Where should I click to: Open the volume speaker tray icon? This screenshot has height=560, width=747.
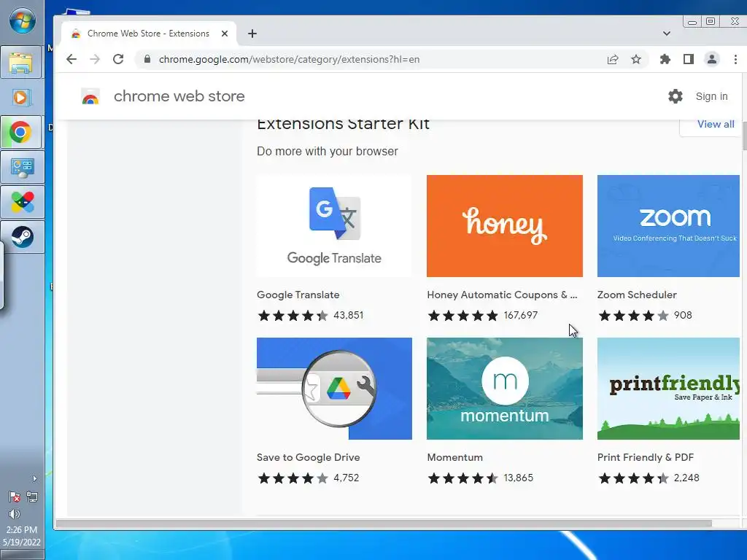click(x=15, y=514)
